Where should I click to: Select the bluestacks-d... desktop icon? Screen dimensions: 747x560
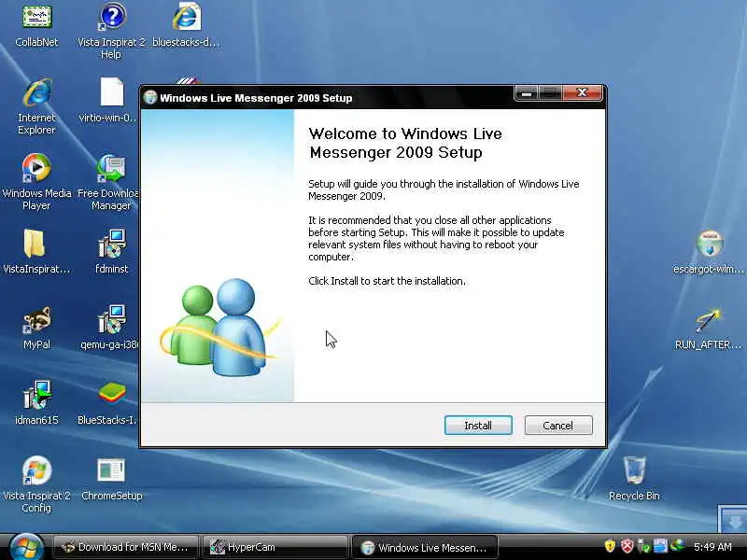(x=186, y=25)
